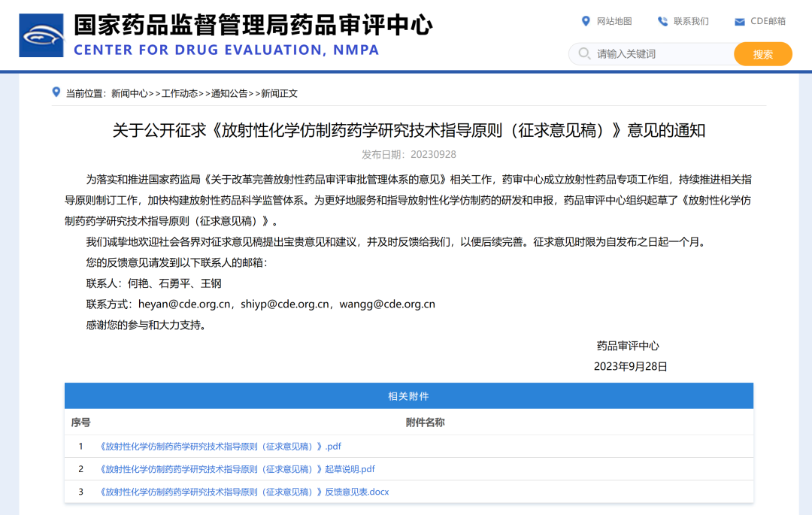Open the 联系我们 link
This screenshot has height=515, width=812.
click(x=691, y=21)
